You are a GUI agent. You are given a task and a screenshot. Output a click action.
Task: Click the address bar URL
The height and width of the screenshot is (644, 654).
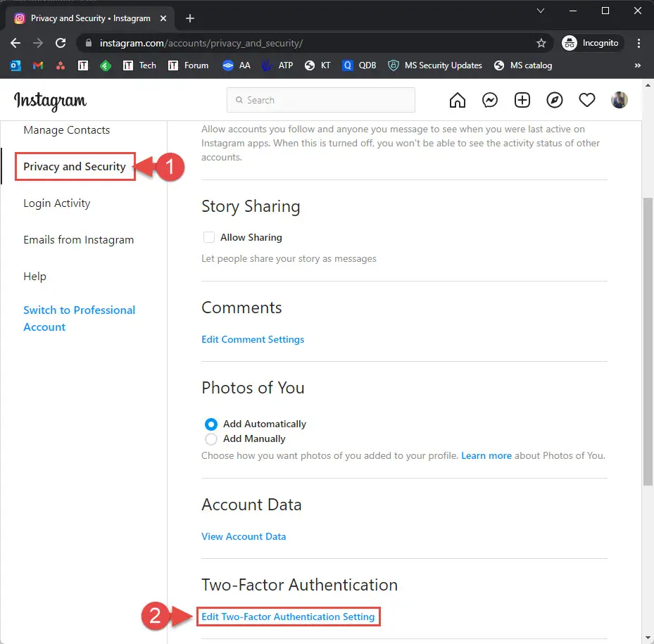point(201,43)
